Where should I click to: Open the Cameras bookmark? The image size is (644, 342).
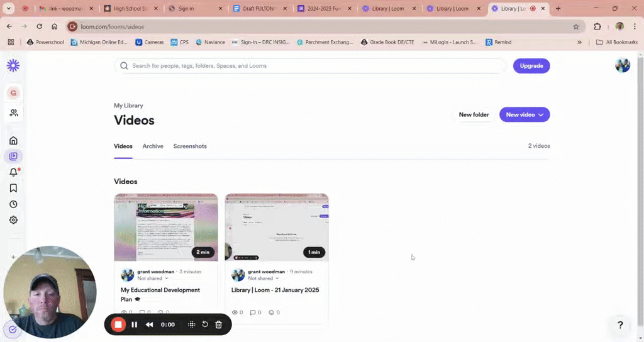pos(150,42)
